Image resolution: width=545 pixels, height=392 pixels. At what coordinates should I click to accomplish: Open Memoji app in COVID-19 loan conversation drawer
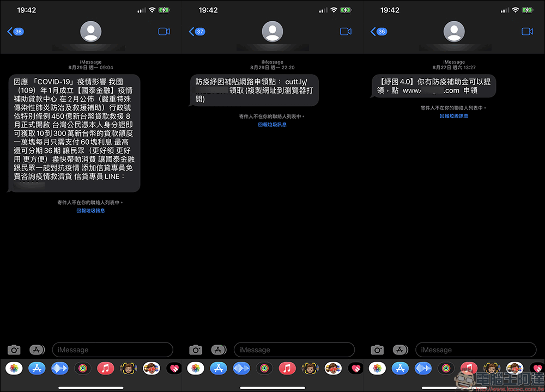coord(129,368)
